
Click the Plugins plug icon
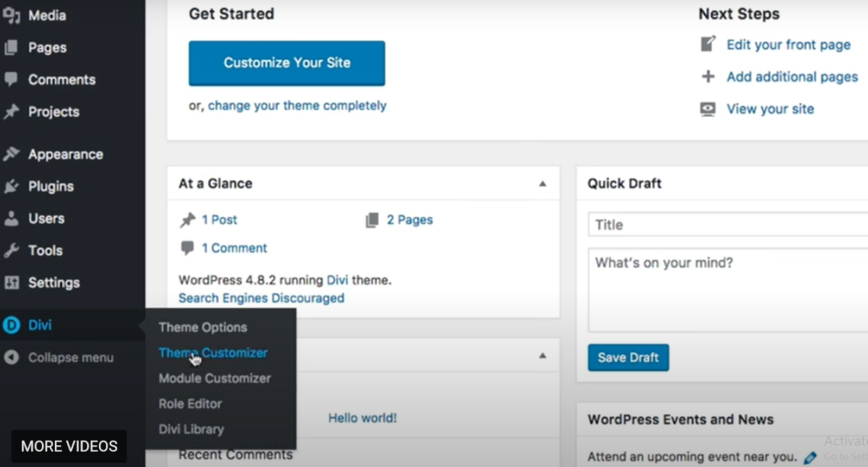(x=11, y=186)
